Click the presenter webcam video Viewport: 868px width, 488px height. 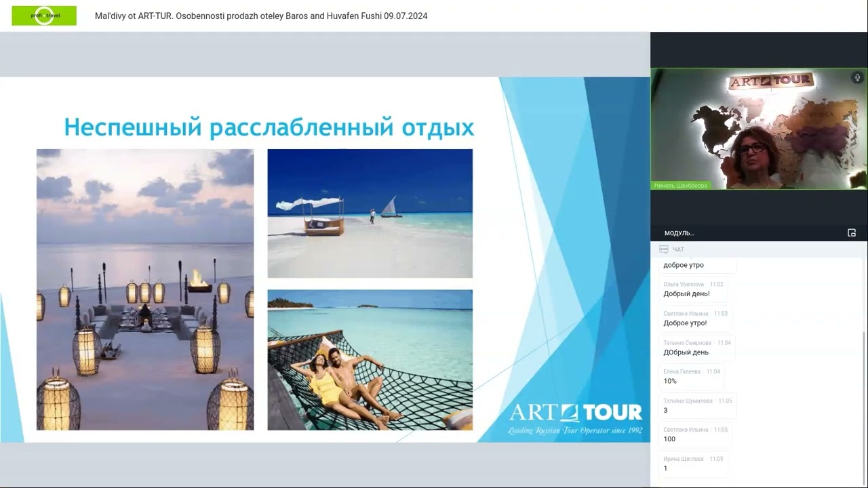click(759, 129)
